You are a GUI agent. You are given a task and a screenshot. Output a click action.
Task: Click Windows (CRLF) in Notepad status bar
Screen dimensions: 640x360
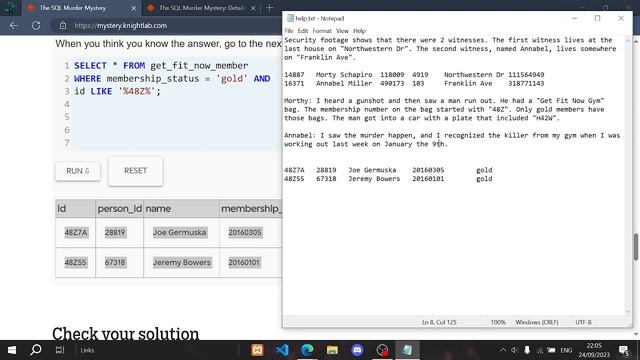(x=536, y=322)
